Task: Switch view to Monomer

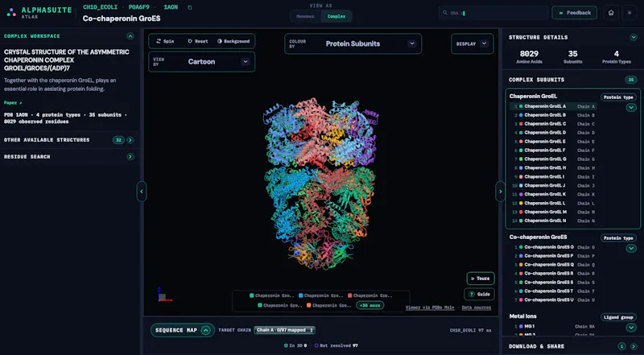Action: (x=305, y=16)
